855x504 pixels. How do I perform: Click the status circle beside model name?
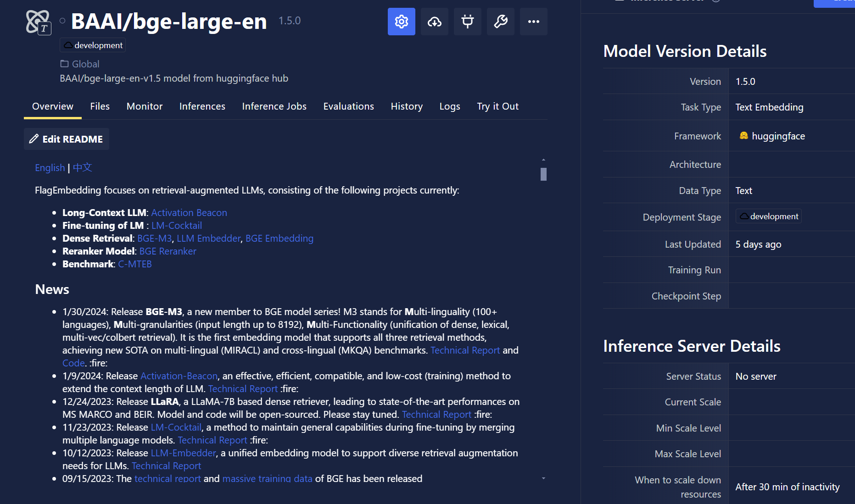(x=62, y=21)
